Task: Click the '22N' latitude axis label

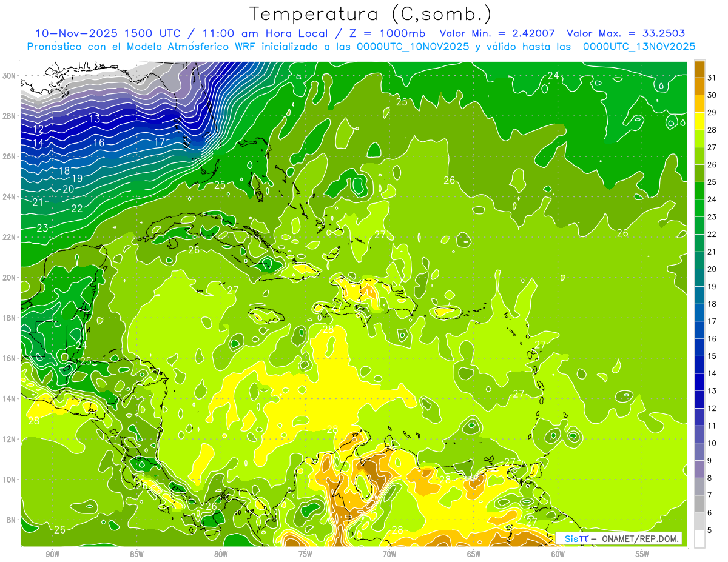Action: click(9, 237)
